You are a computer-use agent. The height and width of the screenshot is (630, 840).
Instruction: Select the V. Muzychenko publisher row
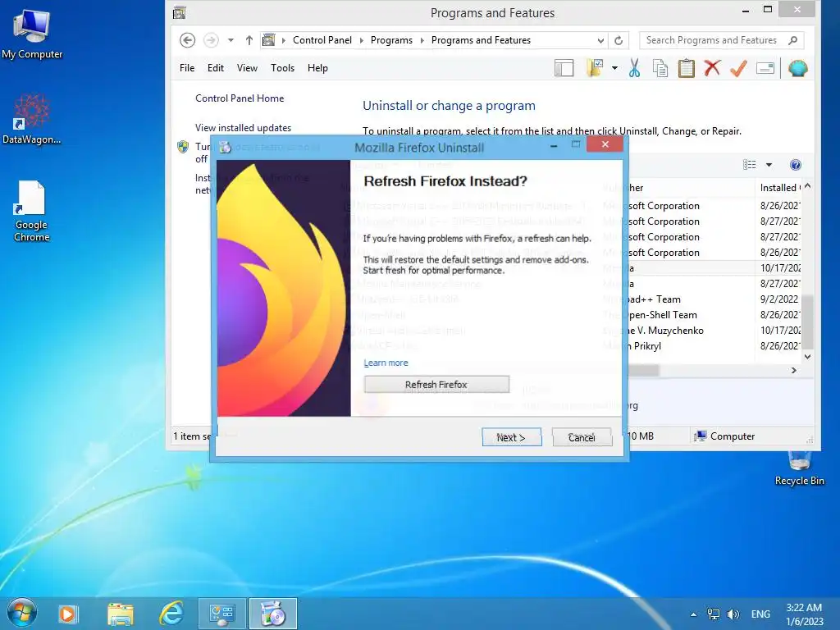click(578, 330)
